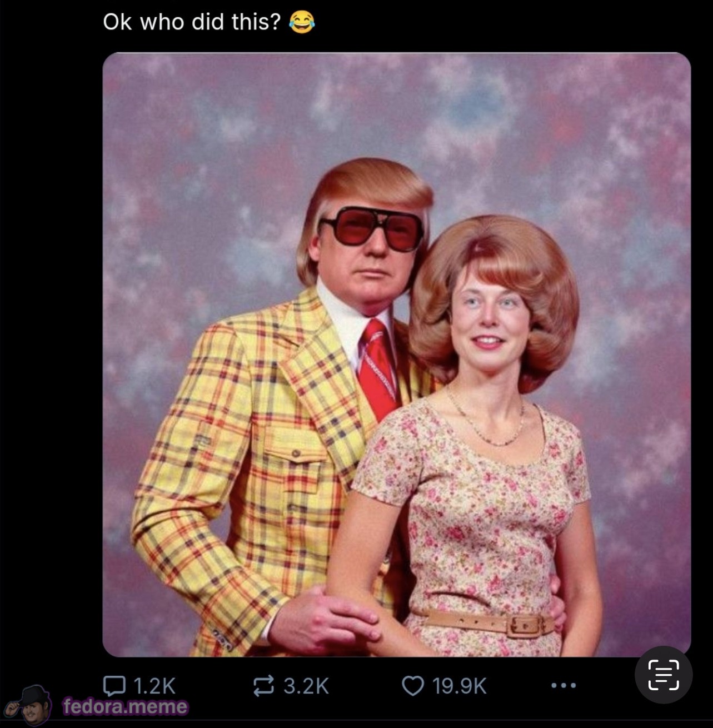Visit the fedora.meme profile via the username
The width and height of the screenshot is (713, 728).
click(123, 707)
